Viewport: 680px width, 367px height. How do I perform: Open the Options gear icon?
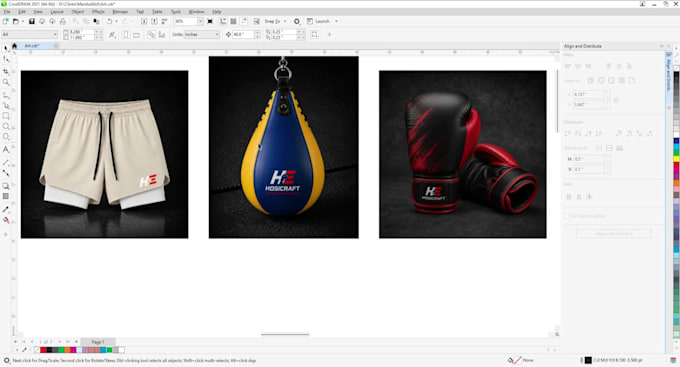297,21
